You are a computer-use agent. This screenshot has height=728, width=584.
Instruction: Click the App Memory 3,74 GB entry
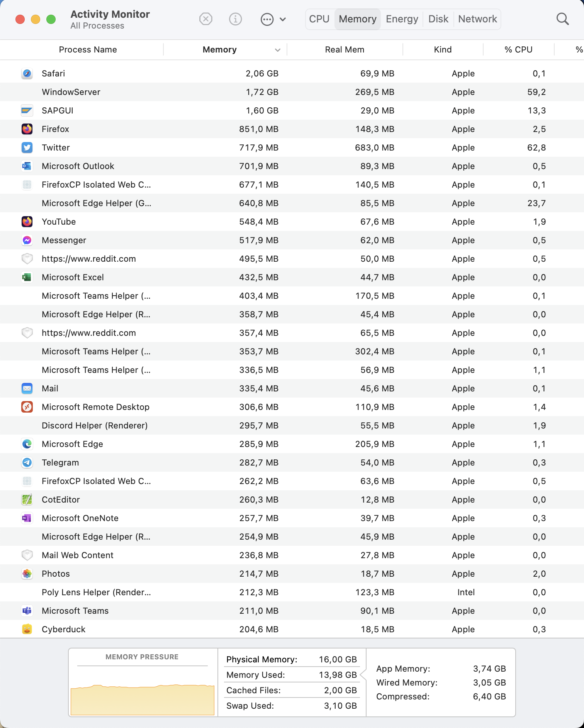tap(441, 669)
